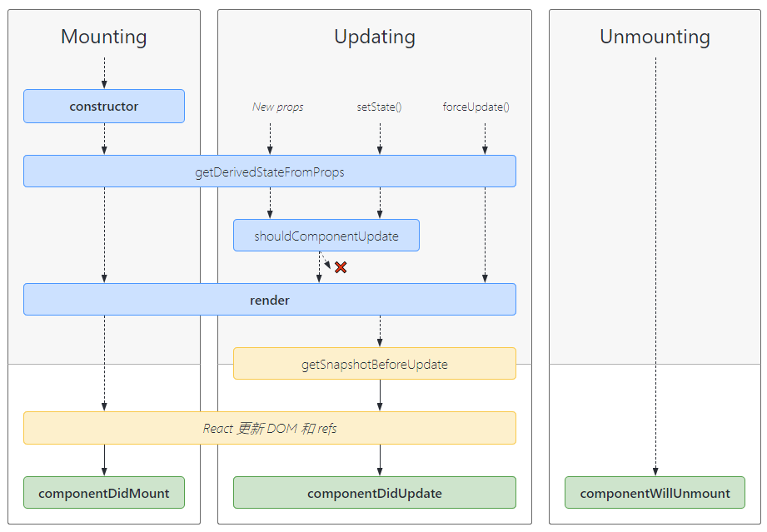This screenshot has height=532, width=767.
Task: Click the Mounting heading
Action: [104, 37]
